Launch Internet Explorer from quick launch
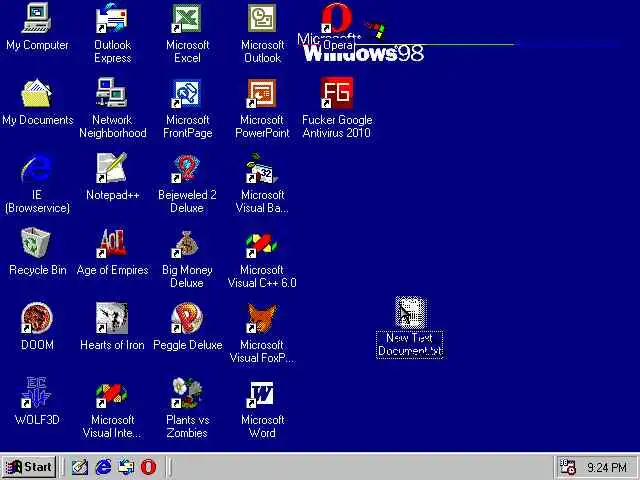Image resolution: width=640 pixels, height=480 pixels. [103, 467]
